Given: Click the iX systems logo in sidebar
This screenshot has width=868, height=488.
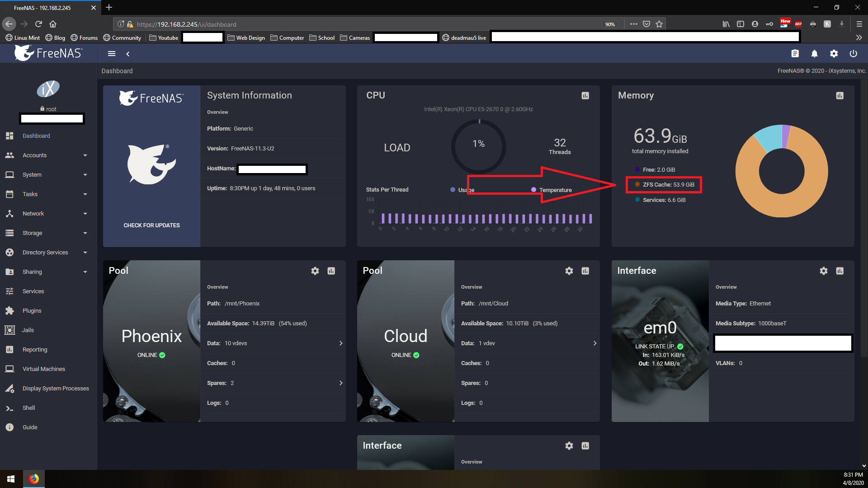Looking at the screenshot, I should 48,89.
